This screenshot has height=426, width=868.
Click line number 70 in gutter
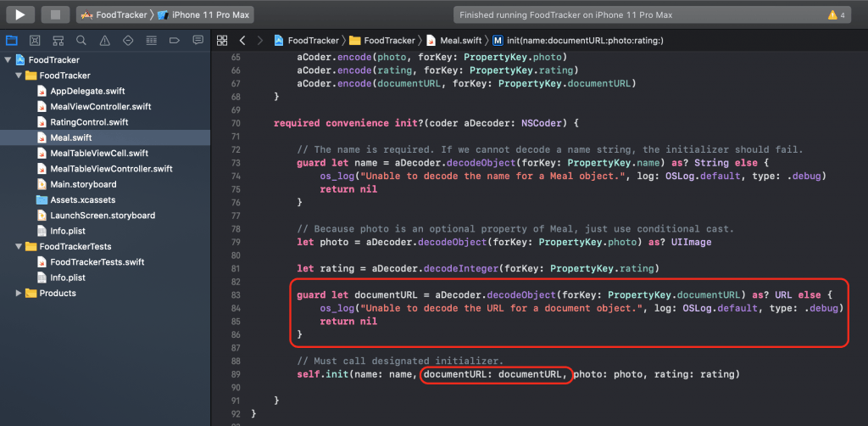coord(236,123)
